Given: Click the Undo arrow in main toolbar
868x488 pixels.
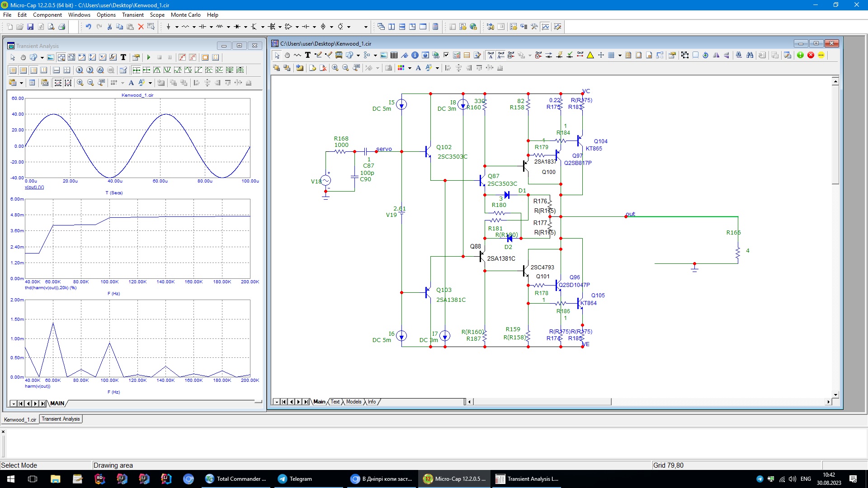Looking at the screenshot, I should point(89,27).
